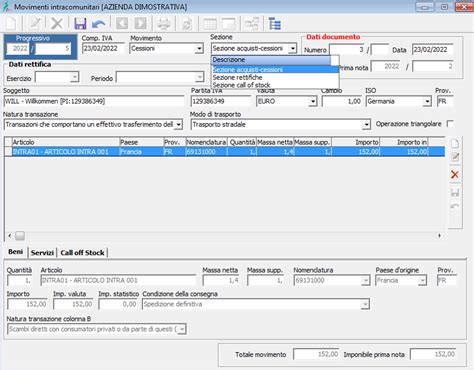Edit the row with side pencil icon
Viewport: 474px width, 370px height.
click(x=455, y=157)
